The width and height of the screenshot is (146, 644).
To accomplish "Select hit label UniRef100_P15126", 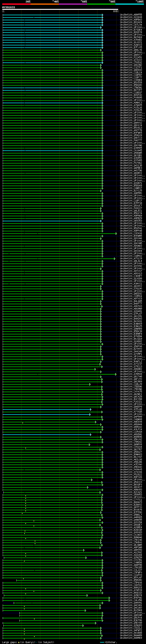I will [x=131, y=108].
